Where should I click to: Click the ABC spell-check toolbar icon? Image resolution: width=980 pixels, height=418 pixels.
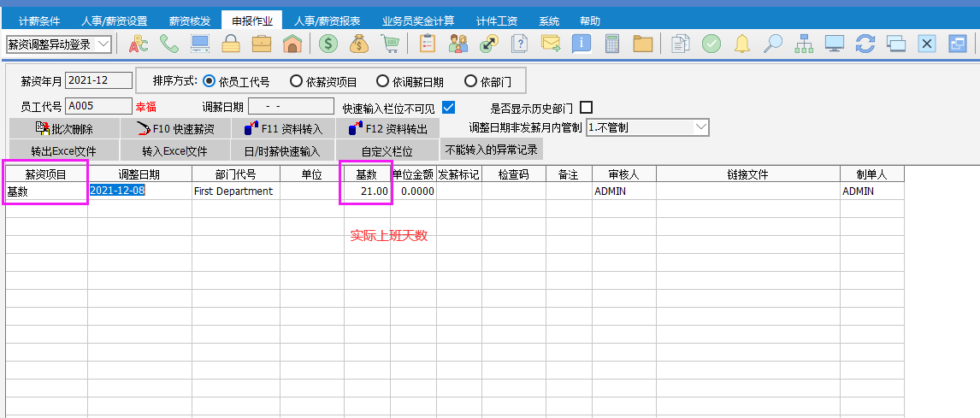(x=139, y=44)
